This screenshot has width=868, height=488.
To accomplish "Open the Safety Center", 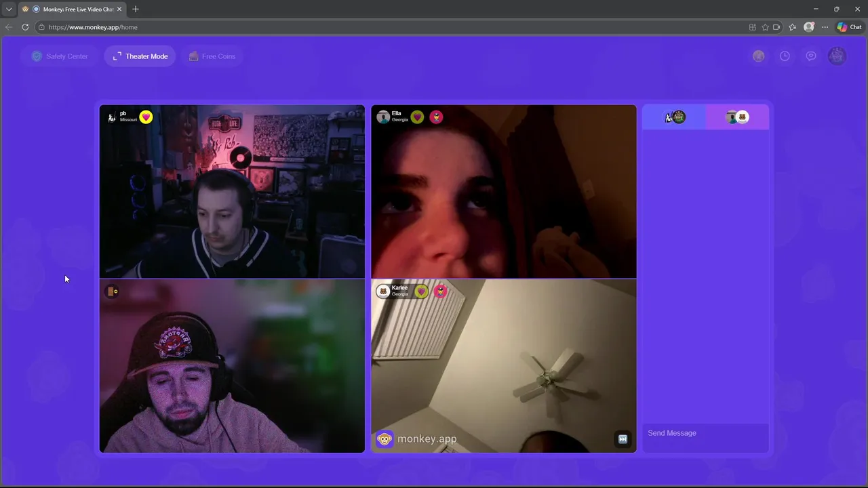I will [x=60, y=56].
